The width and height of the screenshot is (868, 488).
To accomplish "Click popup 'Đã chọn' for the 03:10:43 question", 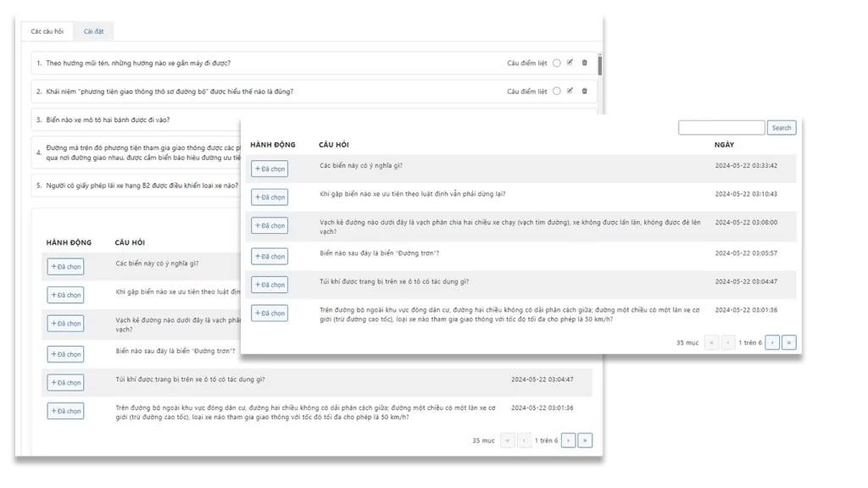I will (270, 197).
